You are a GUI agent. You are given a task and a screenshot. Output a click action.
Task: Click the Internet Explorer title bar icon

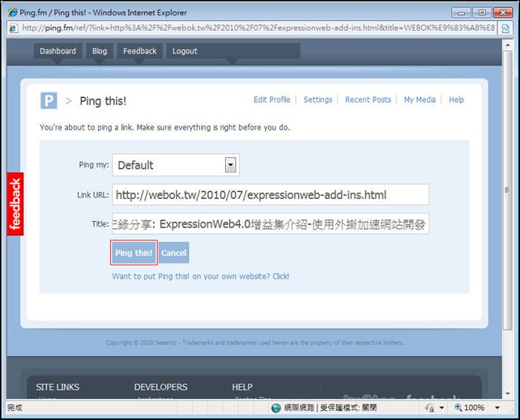pos(13,13)
